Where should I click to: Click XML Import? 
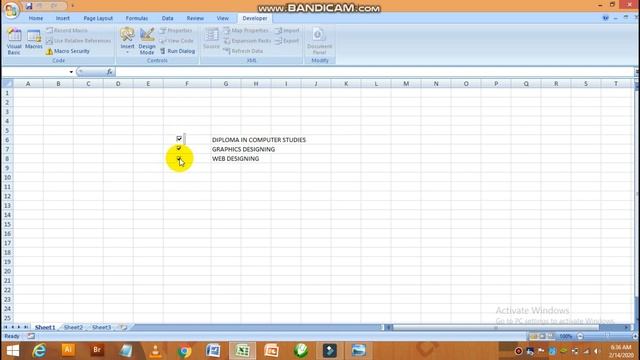click(x=287, y=31)
